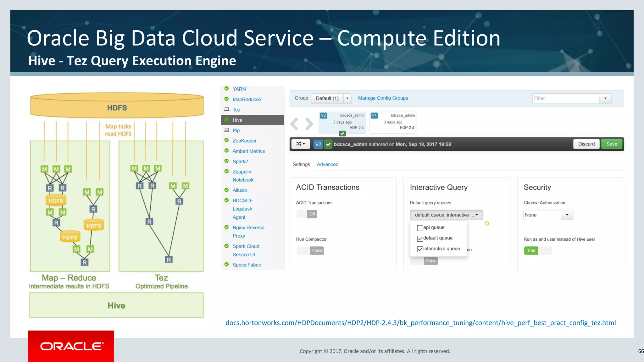Toggle the False switch in Interactive Query
The image size is (644, 362).
424,261
